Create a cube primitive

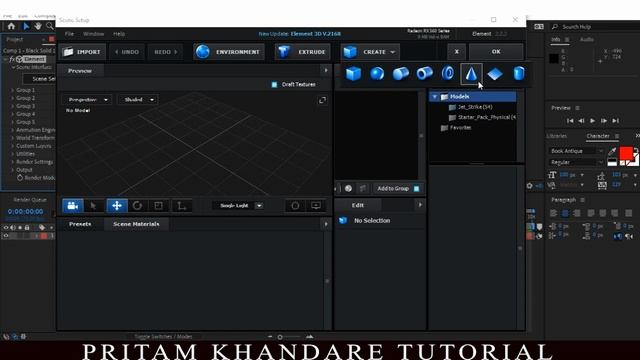[x=353, y=74]
